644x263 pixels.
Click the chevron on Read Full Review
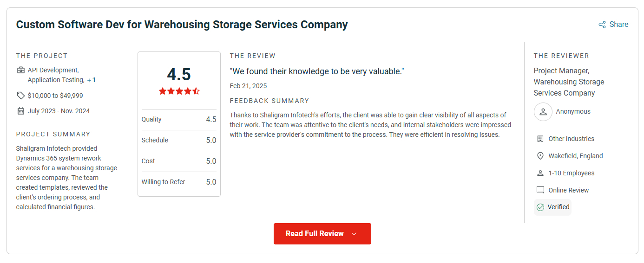(x=354, y=234)
